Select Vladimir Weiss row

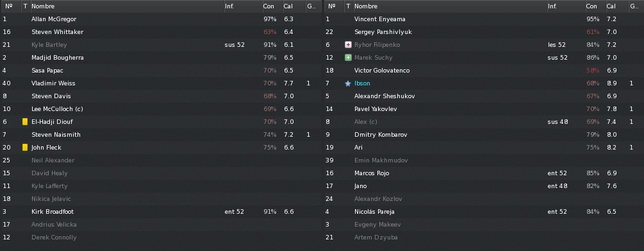pyautogui.click(x=161, y=83)
